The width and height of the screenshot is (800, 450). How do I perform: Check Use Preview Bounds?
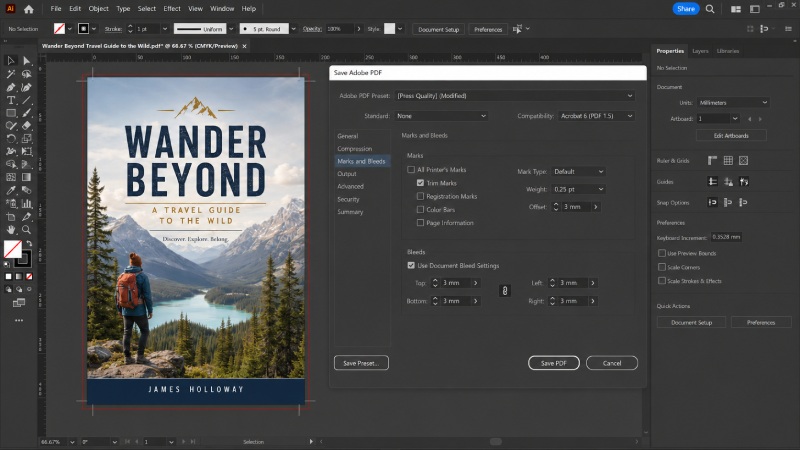pos(662,253)
